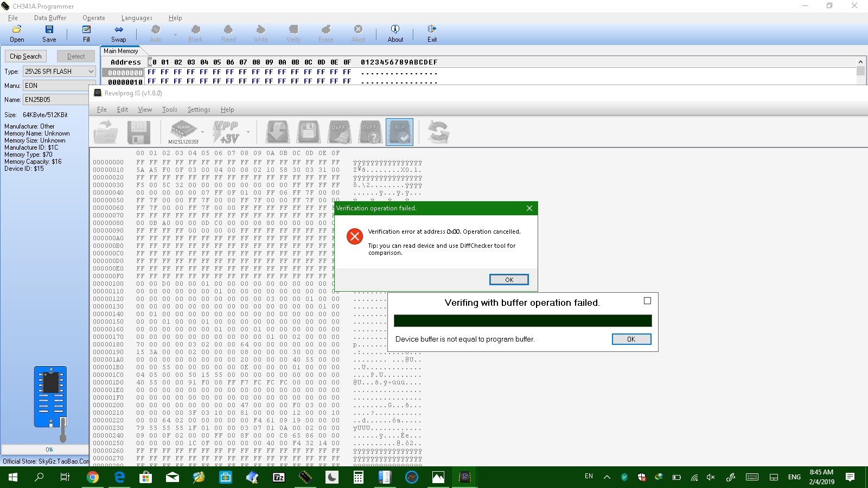Open the Languages menu
The height and width of the screenshot is (488, 868).
click(x=137, y=18)
